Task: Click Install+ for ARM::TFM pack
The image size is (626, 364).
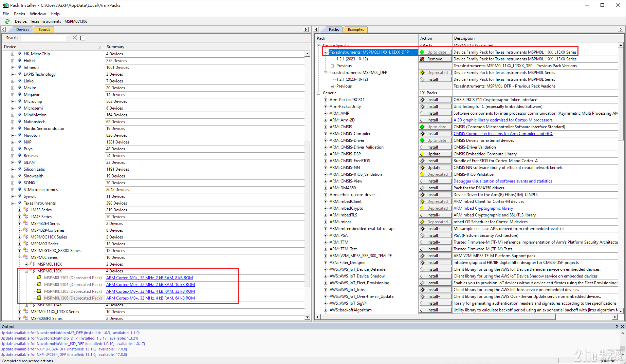Action: 435,242
